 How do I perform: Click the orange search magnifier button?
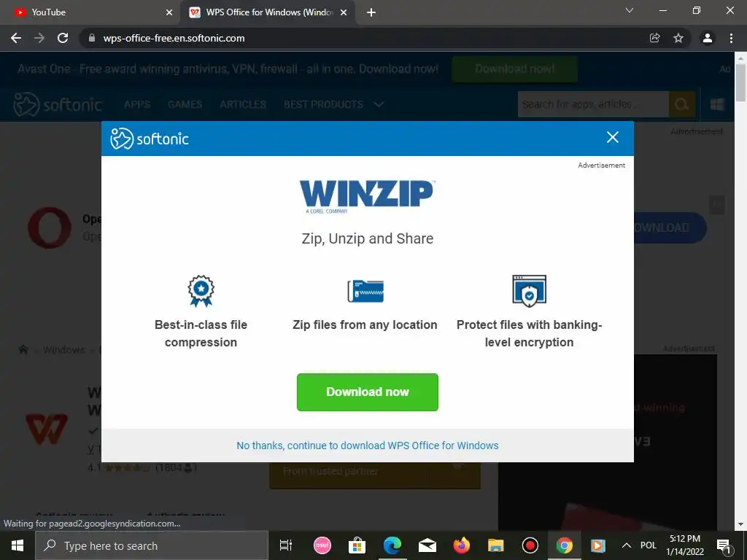682,104
